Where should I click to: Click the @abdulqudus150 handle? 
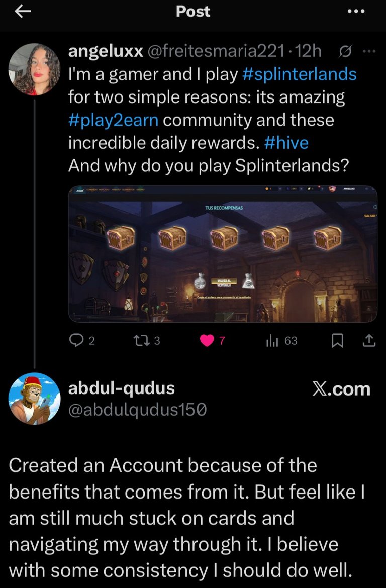(137, 410)
